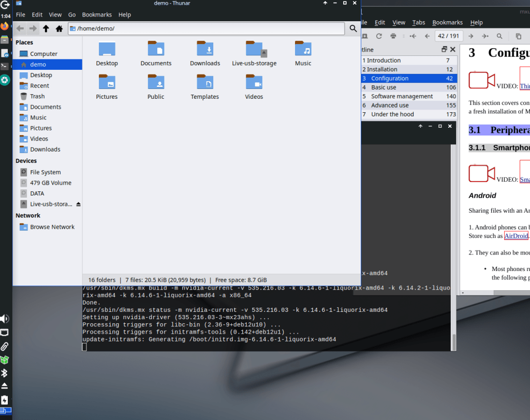Viewport: 530px width, 420px height.
Task: Eject the Live-usb-storage device
Action: click(78, 204)
